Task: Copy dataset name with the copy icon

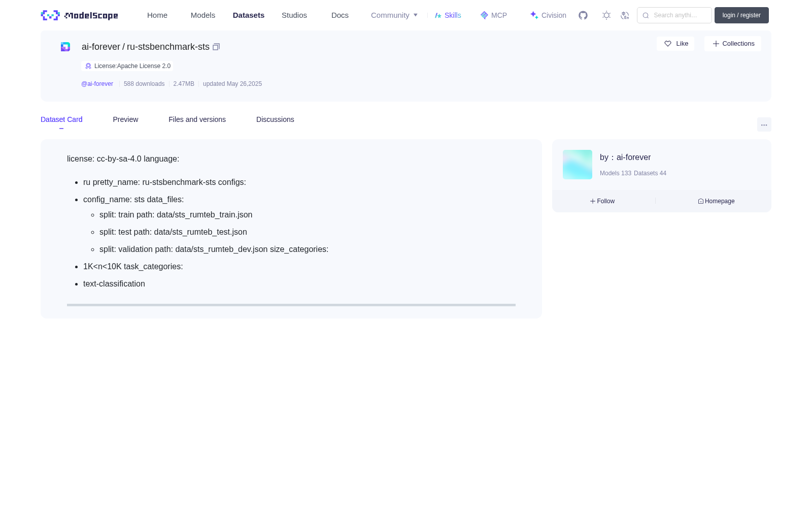Action: 216,47
